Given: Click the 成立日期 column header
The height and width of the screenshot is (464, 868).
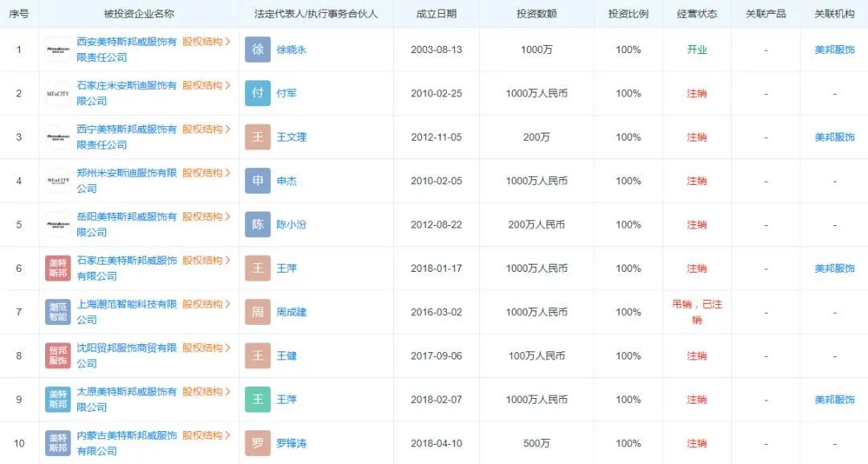Looking at the screenshot, I should 435,13.
